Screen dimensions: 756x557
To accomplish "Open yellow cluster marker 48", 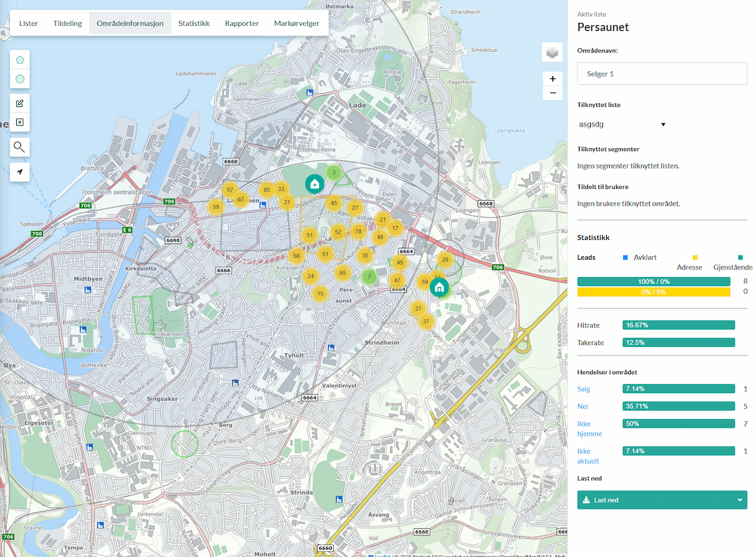I will point(380,237).
